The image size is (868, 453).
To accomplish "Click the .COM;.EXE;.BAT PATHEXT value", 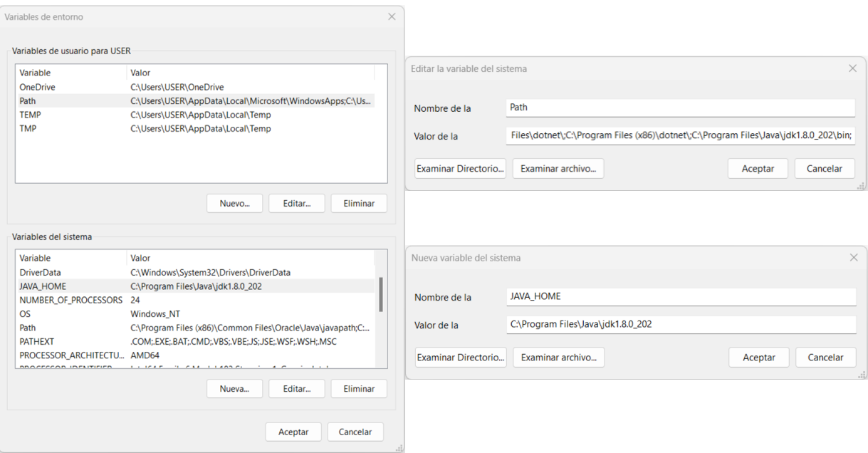I will (233, 341).
